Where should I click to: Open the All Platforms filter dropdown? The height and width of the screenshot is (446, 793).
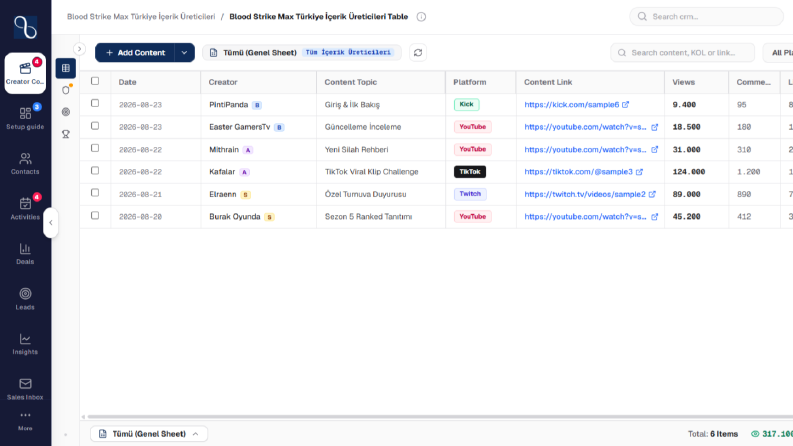point(779,53)
